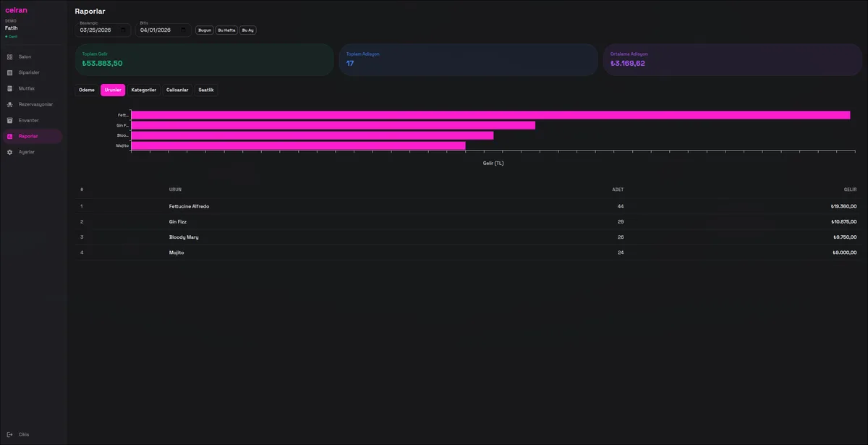868x445 pixels.
Task: Open the Envanter box icon
Action: [x=9, y=120]
